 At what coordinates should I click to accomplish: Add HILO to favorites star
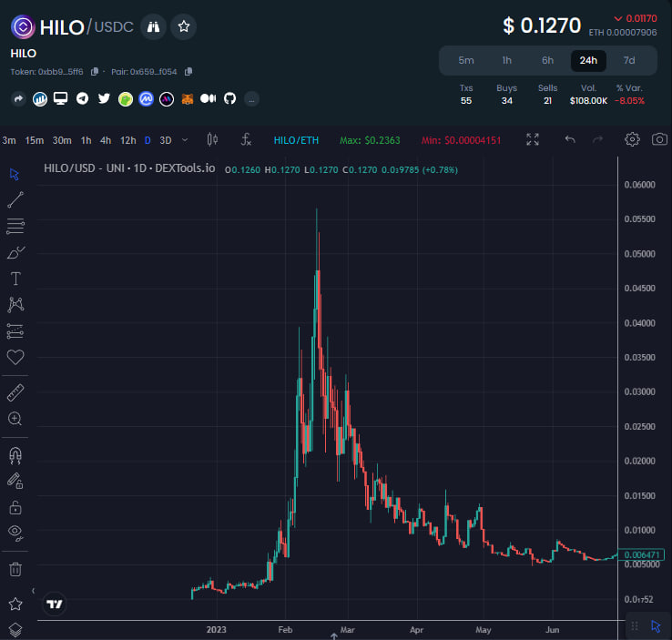184,27
